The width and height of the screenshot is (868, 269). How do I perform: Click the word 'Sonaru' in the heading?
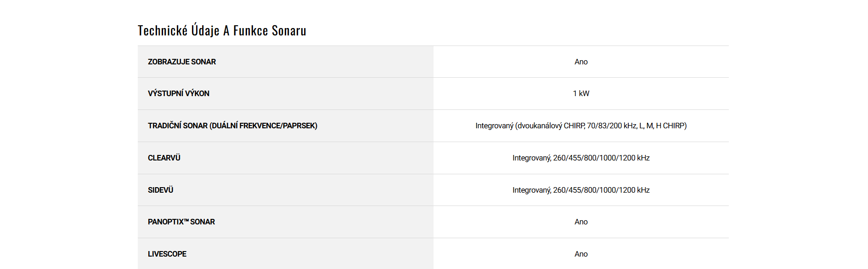click(x=289, y=31)
